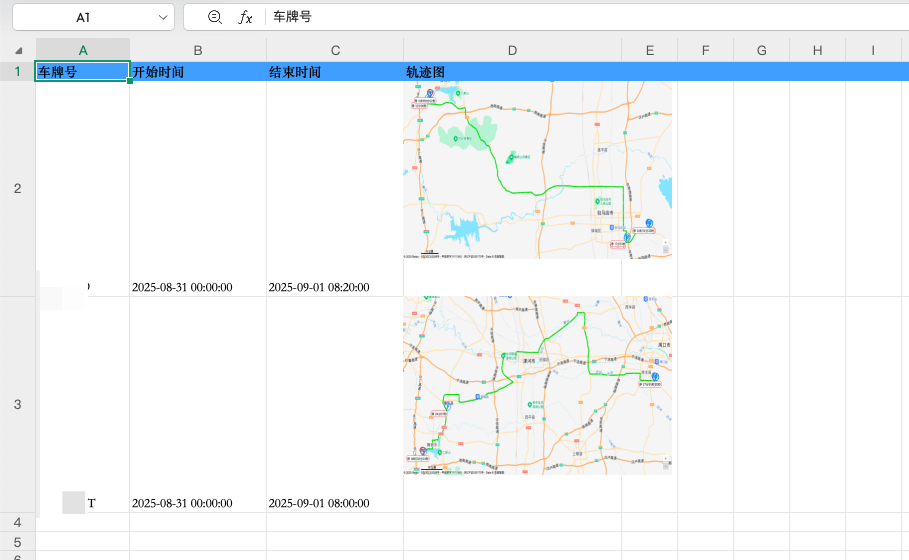Click row 2 start time 2025-08-31 00:00:00
909x560 pixels.
coord(198,188)
